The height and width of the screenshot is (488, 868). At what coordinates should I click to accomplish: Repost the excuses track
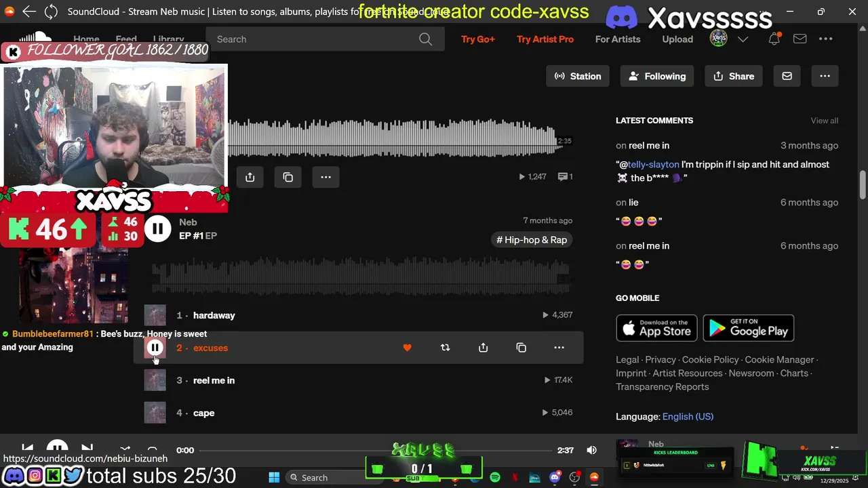pyautogui.click(x=445, y=348)
